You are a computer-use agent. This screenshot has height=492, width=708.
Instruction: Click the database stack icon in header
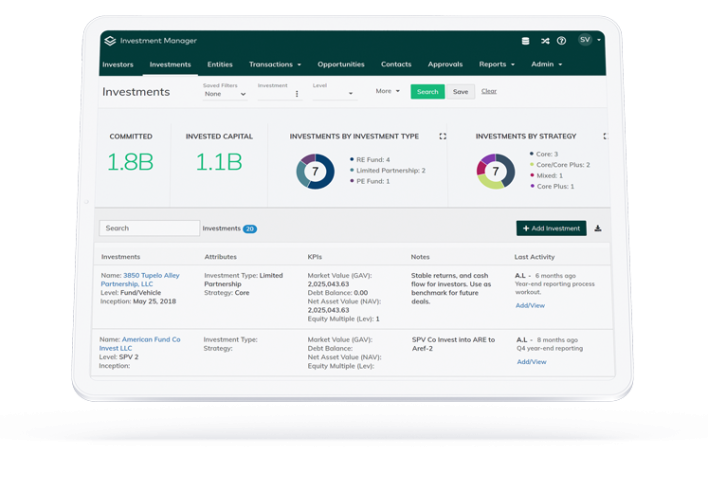pyautogui.click(x=526, y=41)
